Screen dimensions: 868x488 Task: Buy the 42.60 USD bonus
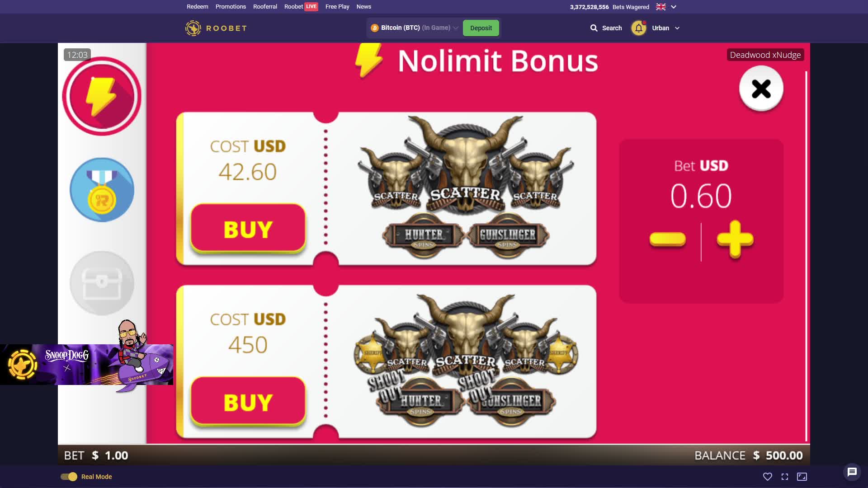coord(248,229)
